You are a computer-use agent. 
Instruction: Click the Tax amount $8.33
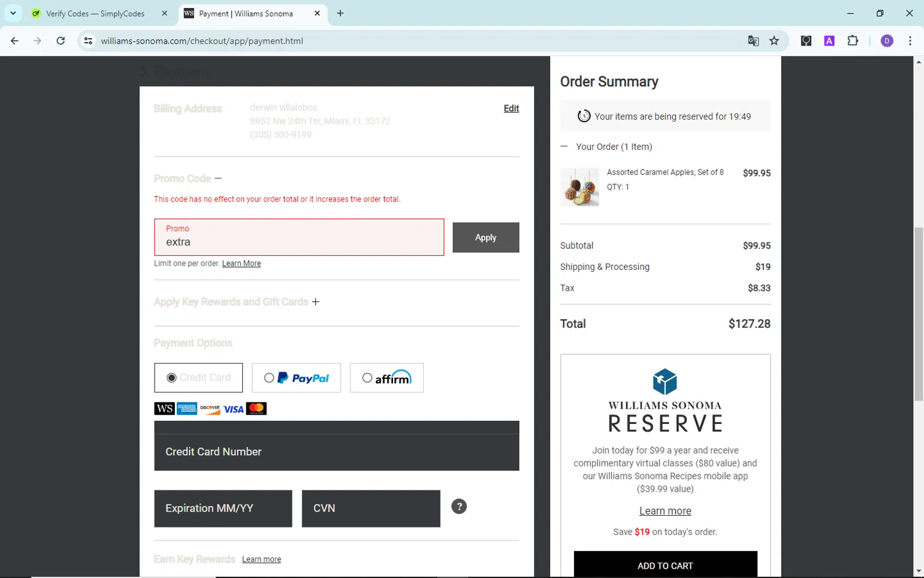point(759,288)
